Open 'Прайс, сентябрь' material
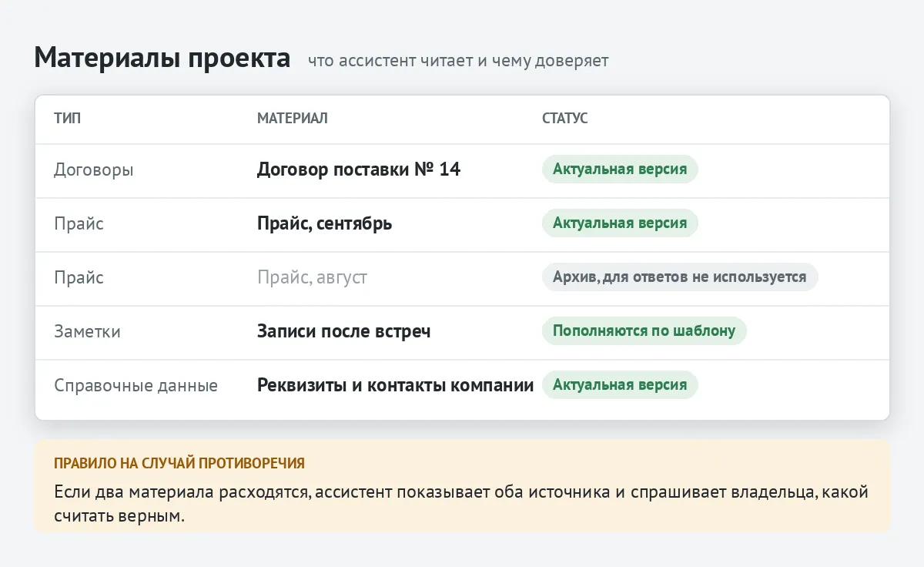924x567 pixels. point(324,223)
